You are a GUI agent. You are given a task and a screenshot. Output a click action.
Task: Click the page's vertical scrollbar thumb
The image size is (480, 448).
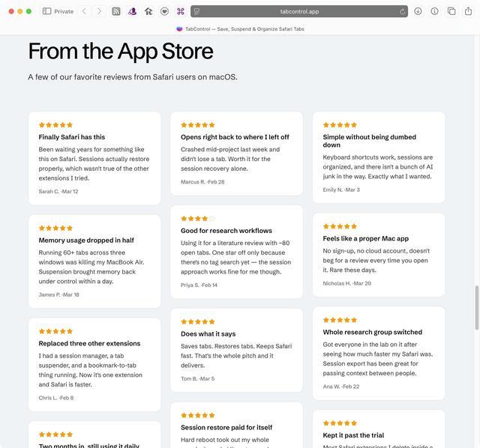pos(476,307)
